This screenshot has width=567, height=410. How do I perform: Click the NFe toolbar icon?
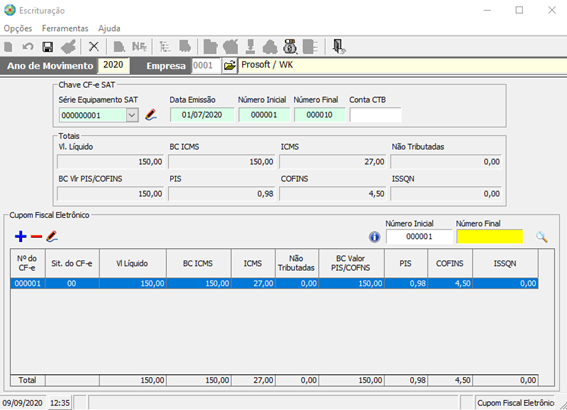(140, 47)
